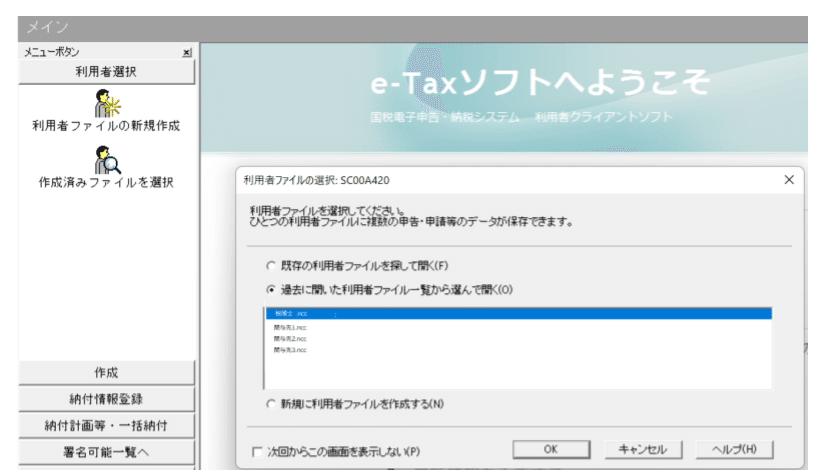820x470 pixels.
Task: Click the 作成済みファイルを選択 magnifier icon
Action: (x=107, y=160)
